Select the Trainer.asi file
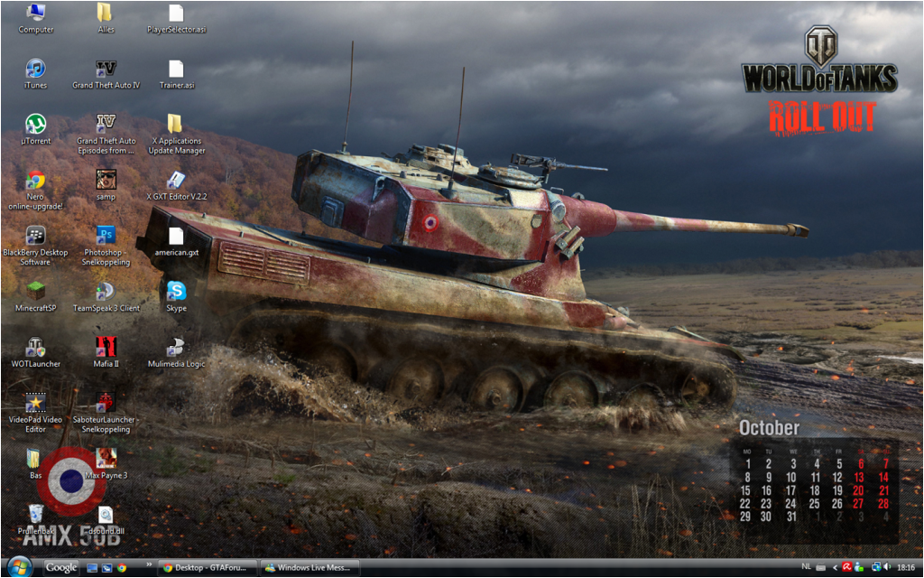The height and width of the screenshot is (578, 924). pyautogui.click(x=176, y=74)
